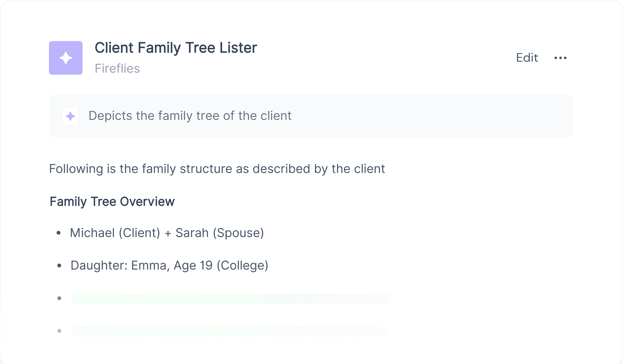The height and width of the screenshot is (364, 623).
Task: Click the Client Family Tree Lister title
Action: (176, 48)
